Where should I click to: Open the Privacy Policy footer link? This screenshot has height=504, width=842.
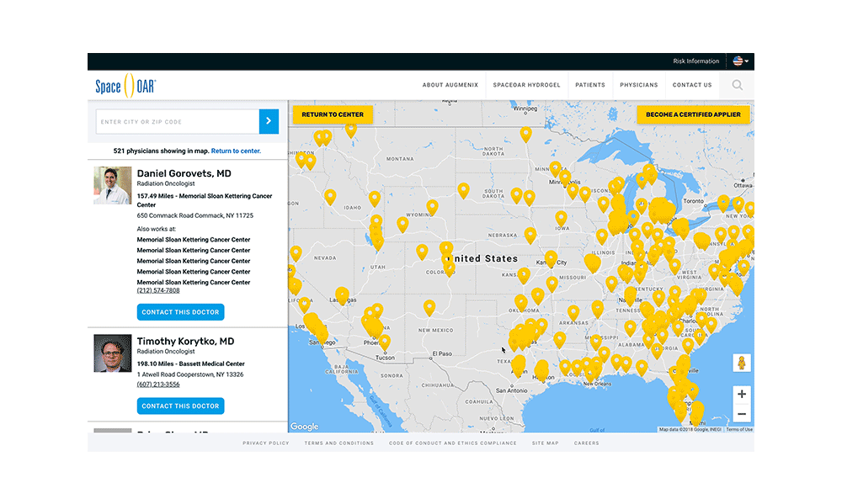[x=266, y=443]
